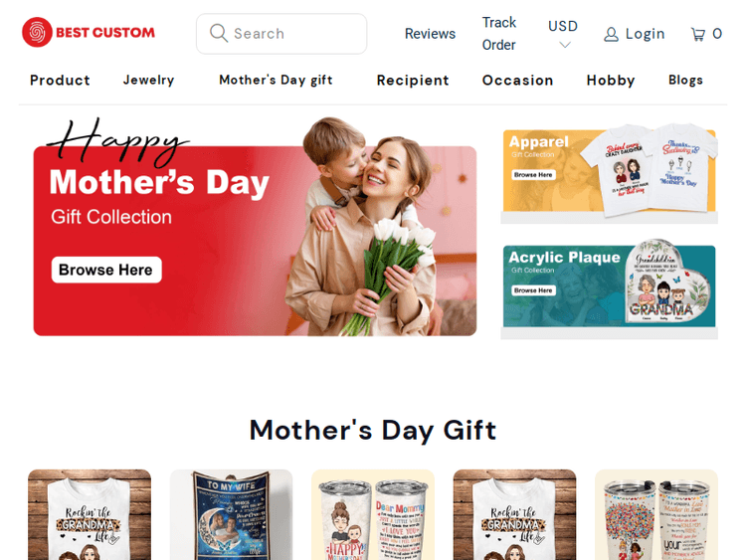Open the Track Order link
The height and width of the screenshot is (560, 746).
(499, 34)
